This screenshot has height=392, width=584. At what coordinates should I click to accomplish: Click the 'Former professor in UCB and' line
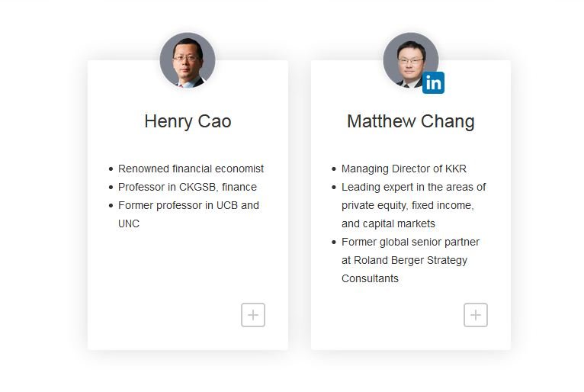[x=188, y=205]
